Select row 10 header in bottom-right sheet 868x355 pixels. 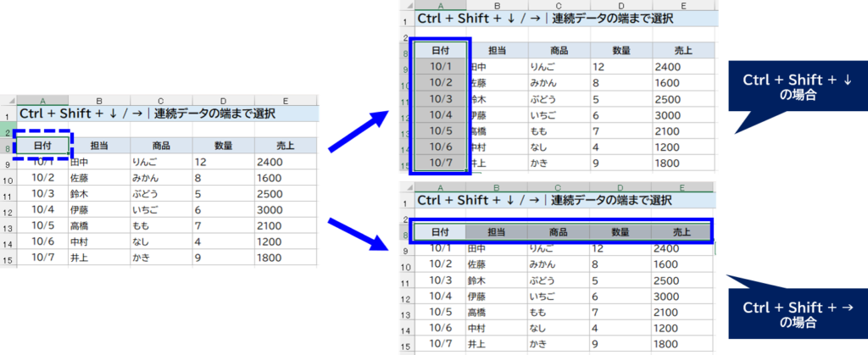(407, 267)
